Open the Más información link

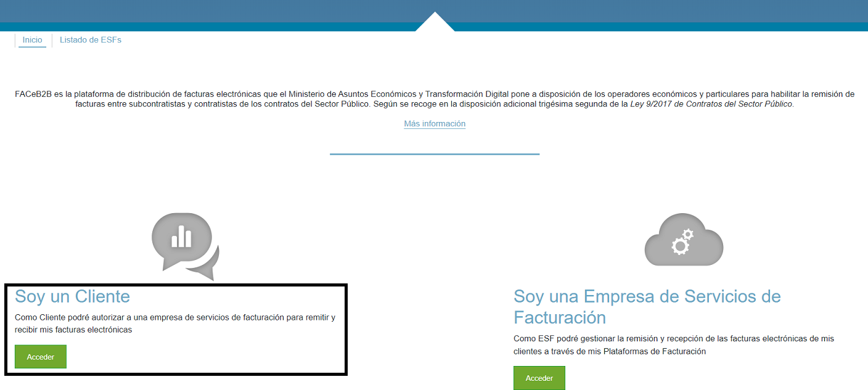(x=434, y=123)
